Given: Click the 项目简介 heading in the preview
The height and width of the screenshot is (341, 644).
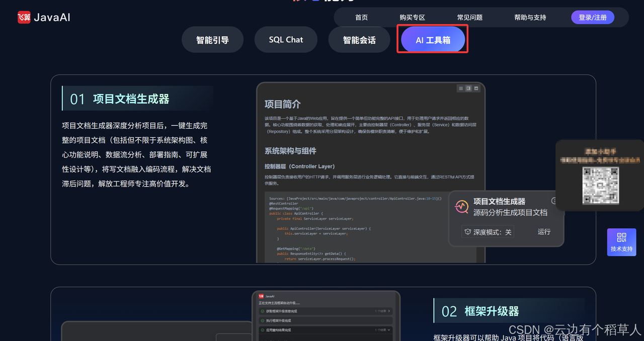Looking at the screenshot, I should (283, 104).
